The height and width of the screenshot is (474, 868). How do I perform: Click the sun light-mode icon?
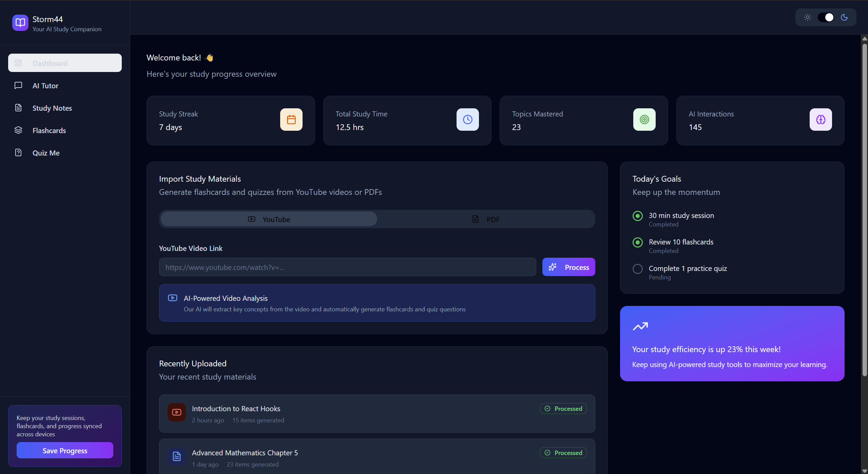pos(807,17)
